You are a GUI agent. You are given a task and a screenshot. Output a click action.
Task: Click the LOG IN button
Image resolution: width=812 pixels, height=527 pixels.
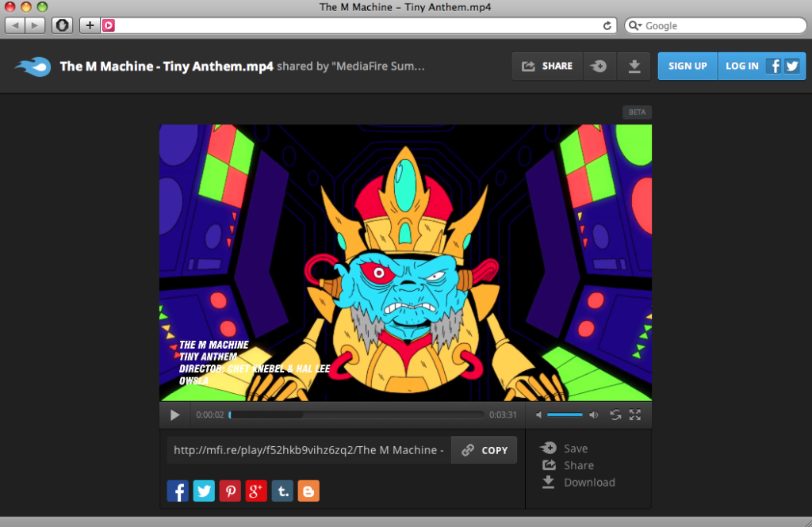point(742,67)
